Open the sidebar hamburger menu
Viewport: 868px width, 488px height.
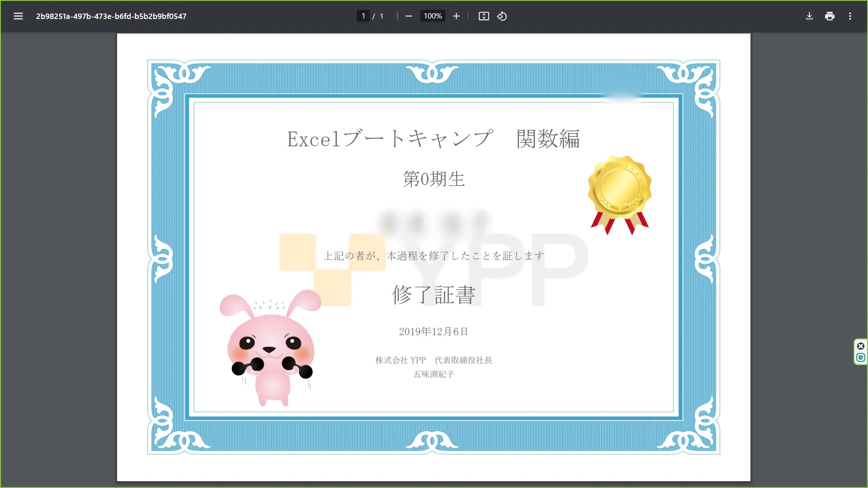[18, 16]
